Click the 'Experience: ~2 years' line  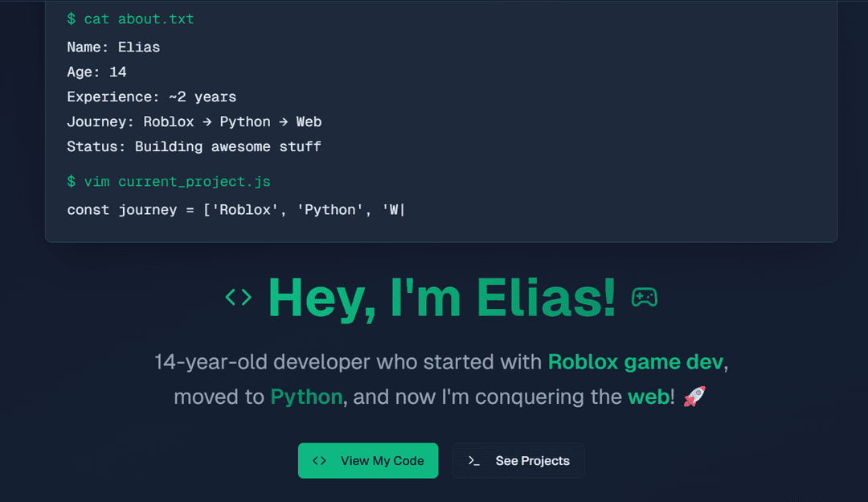151,97
